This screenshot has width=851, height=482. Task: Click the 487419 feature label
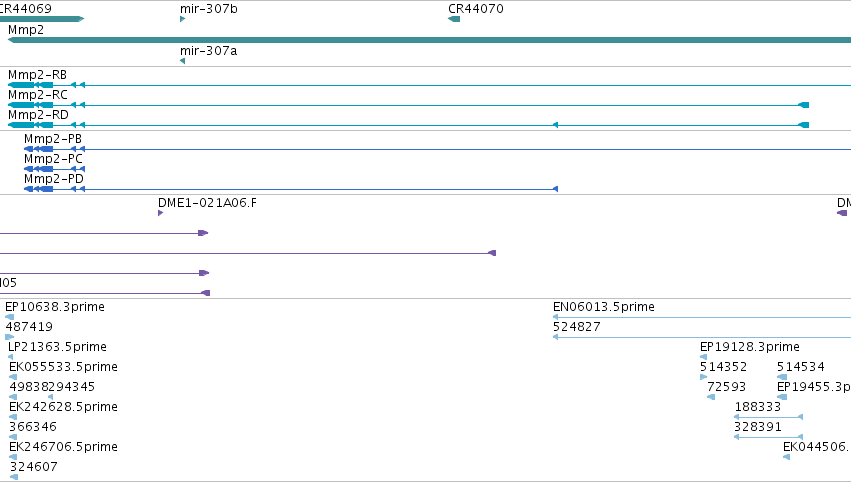tap(29, 327)
